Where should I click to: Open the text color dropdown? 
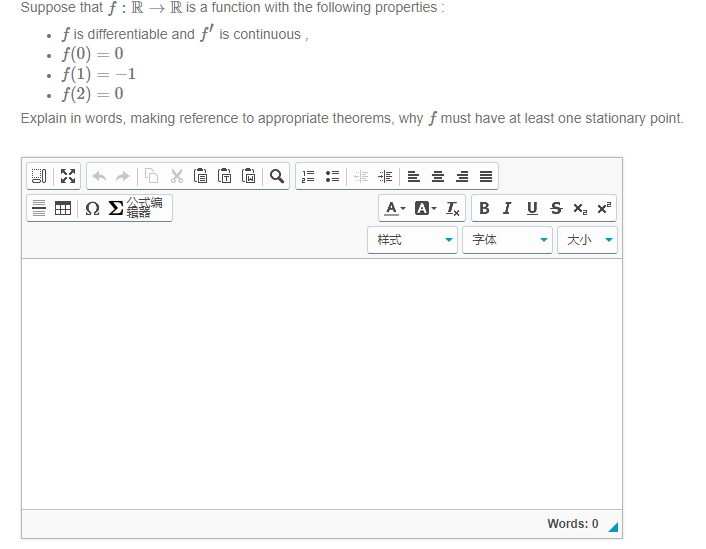pyautogui.click(x=395, y=208)
